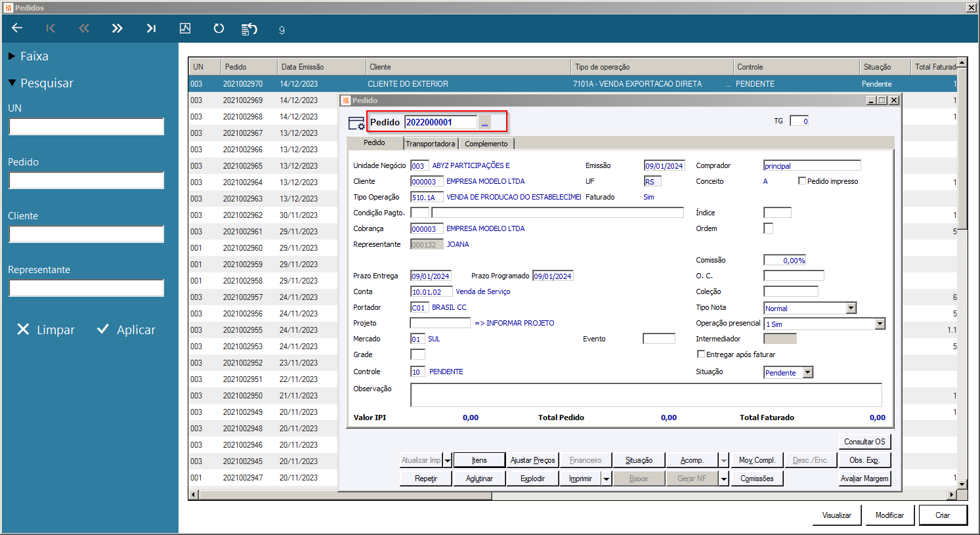Image resolution: width=980 pixels, height=535 pixels.
Task: Click the refresh circular arrow icon
Action: [x=219, y=28]
